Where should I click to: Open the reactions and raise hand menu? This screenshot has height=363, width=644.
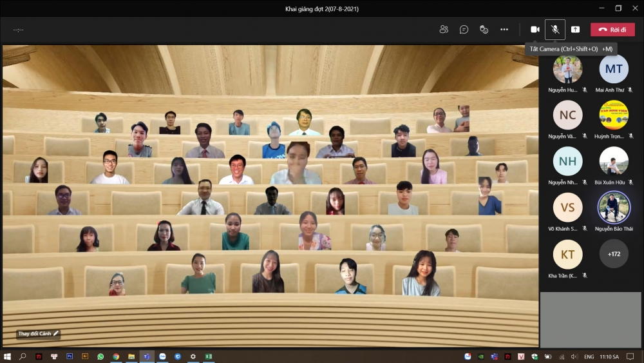coord(484,30)
